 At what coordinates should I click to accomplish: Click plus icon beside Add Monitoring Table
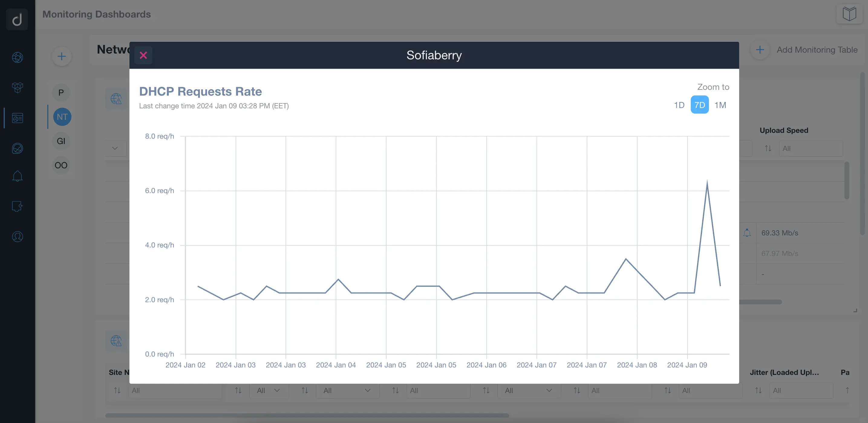click(760, 50)
